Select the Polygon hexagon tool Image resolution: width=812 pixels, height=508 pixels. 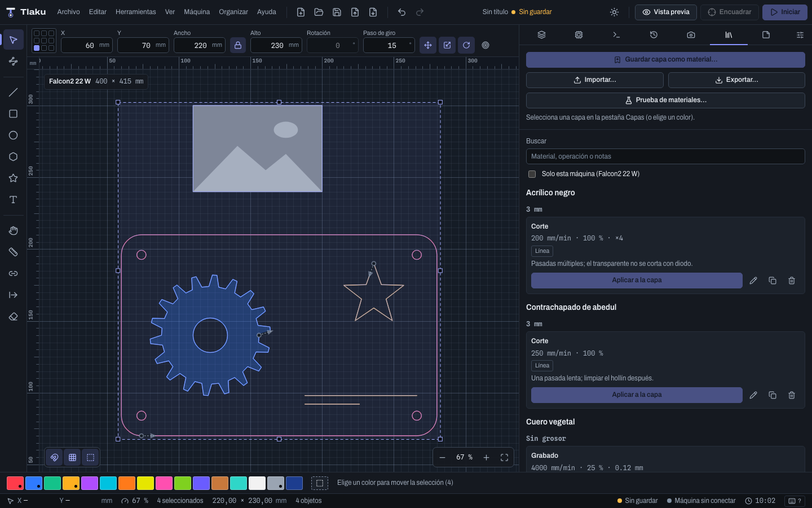click(13, 157)
